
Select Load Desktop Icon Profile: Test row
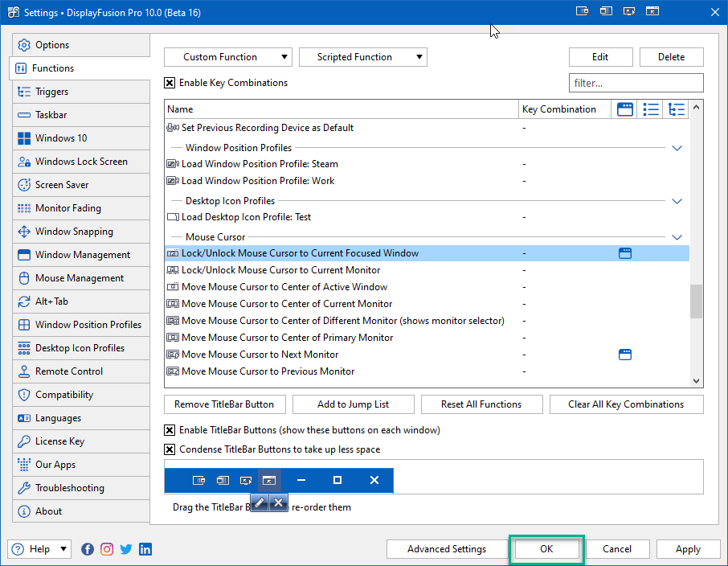(427, 217)
